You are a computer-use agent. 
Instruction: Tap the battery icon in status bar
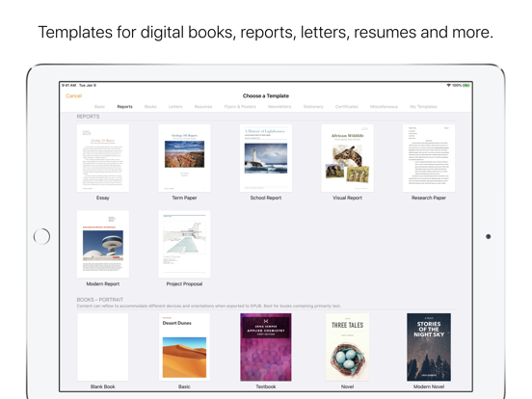466,85
